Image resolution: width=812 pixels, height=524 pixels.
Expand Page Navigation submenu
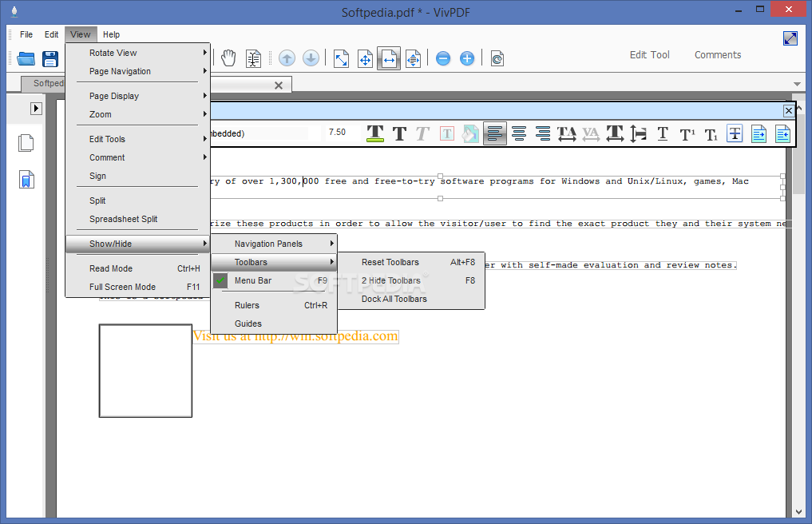(x=138, y=72)
